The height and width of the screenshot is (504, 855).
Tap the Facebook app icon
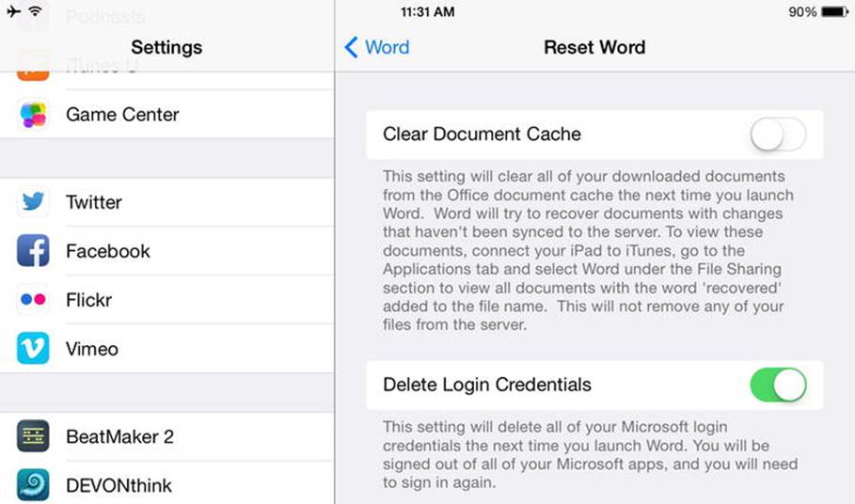[x=33, y=251]
